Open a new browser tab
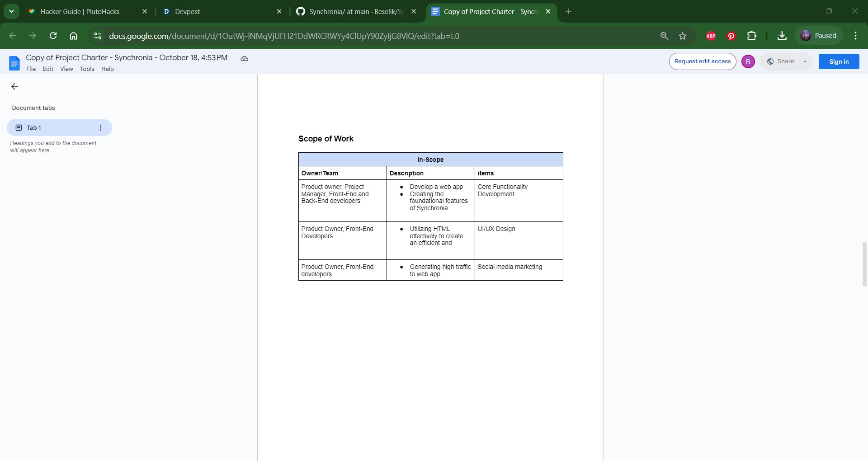This screenshot has height=461, width=868. point(569,12)
